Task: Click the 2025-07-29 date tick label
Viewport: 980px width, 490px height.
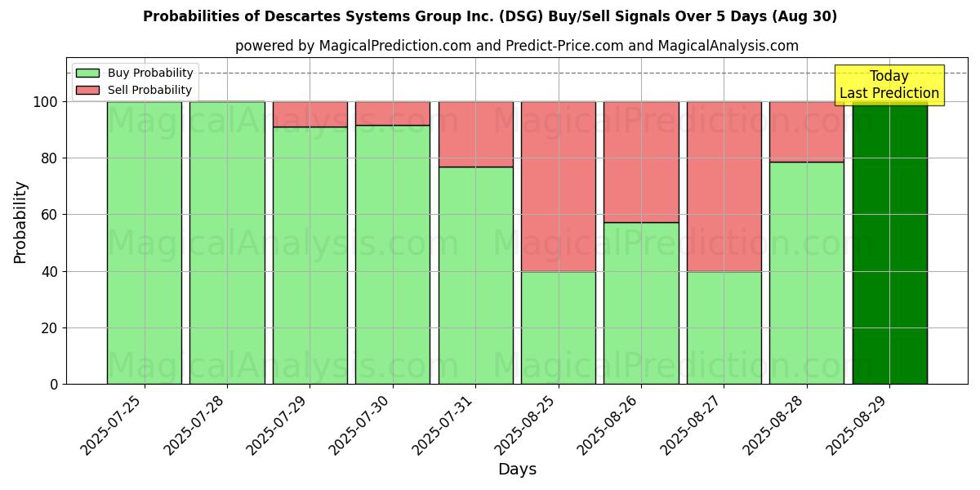Action: (x=279, y=425)
